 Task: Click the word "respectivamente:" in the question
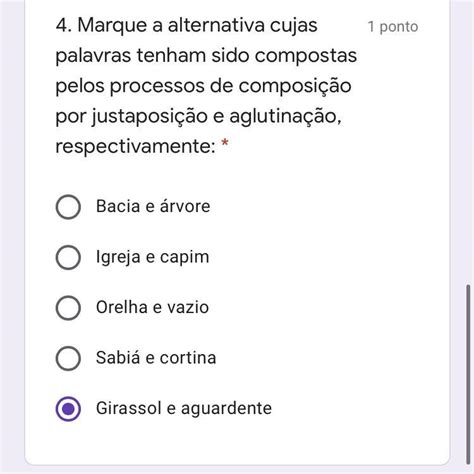pos(136,146)
